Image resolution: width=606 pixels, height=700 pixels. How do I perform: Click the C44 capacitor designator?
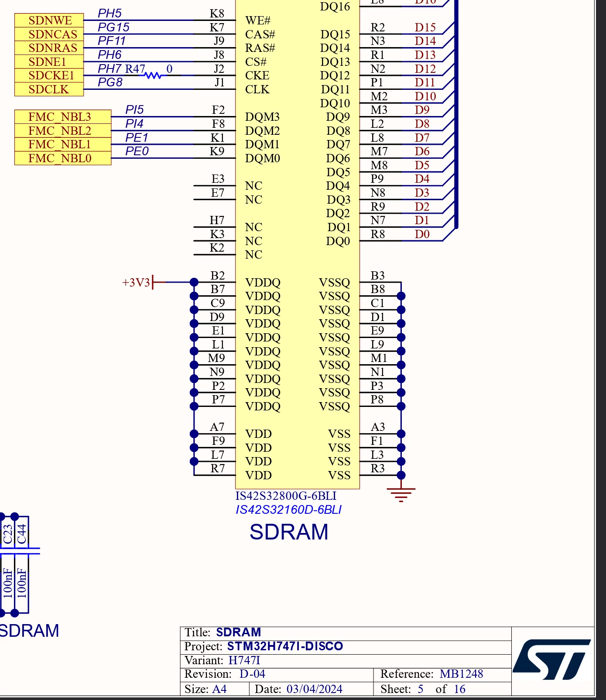[x=22, y=534]
